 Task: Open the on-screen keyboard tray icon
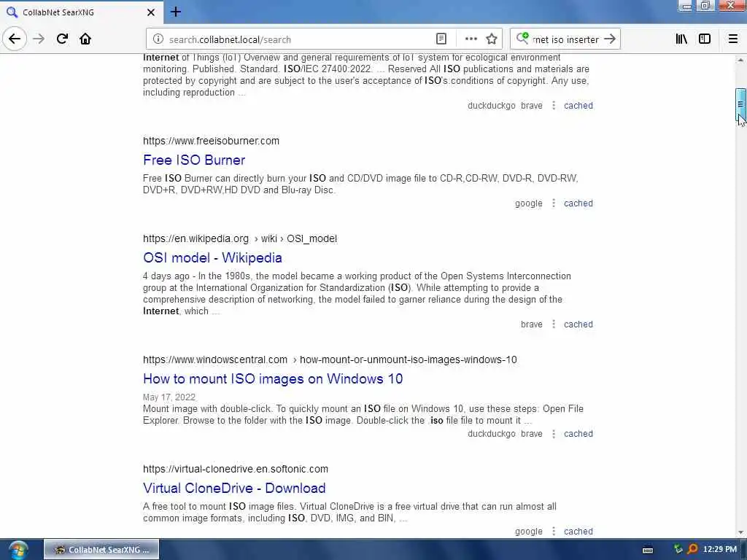click(648, 550)
